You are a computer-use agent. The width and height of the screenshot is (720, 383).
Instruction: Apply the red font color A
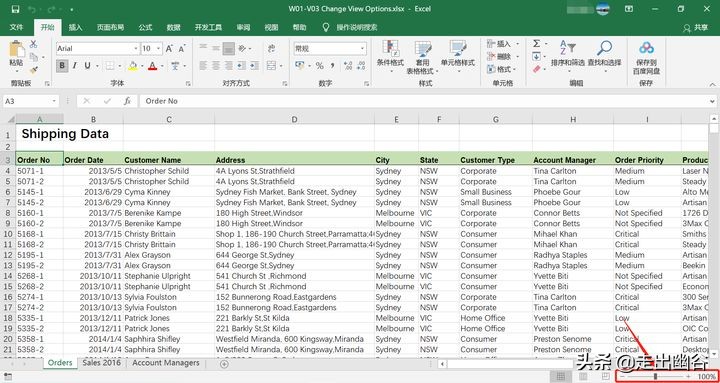point(153,66)
